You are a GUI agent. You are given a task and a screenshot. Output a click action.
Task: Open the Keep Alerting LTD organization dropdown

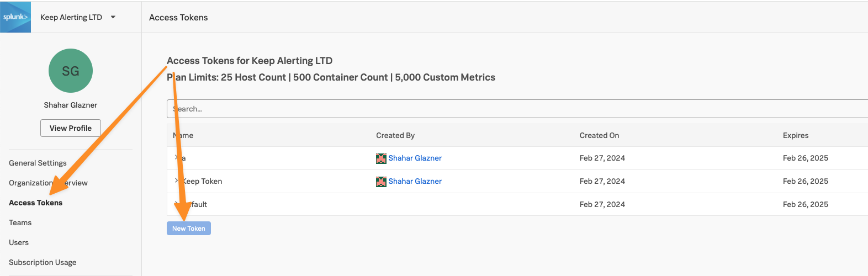[x=113, y=17]
